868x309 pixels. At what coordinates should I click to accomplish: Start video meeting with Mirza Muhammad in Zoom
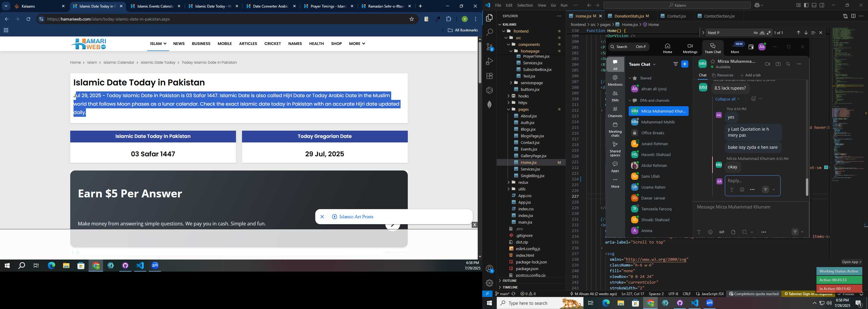click(x=767, y=64)
